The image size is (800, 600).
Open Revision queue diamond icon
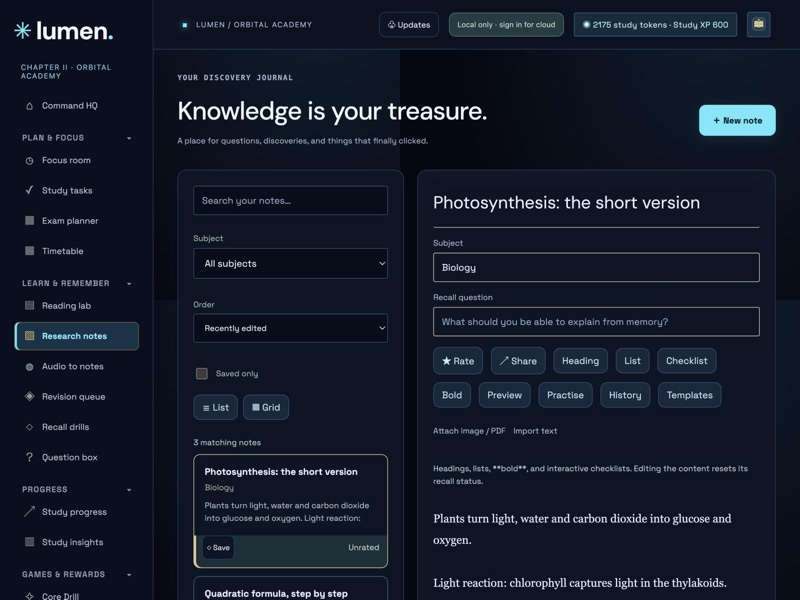click(x=30, y=396)
